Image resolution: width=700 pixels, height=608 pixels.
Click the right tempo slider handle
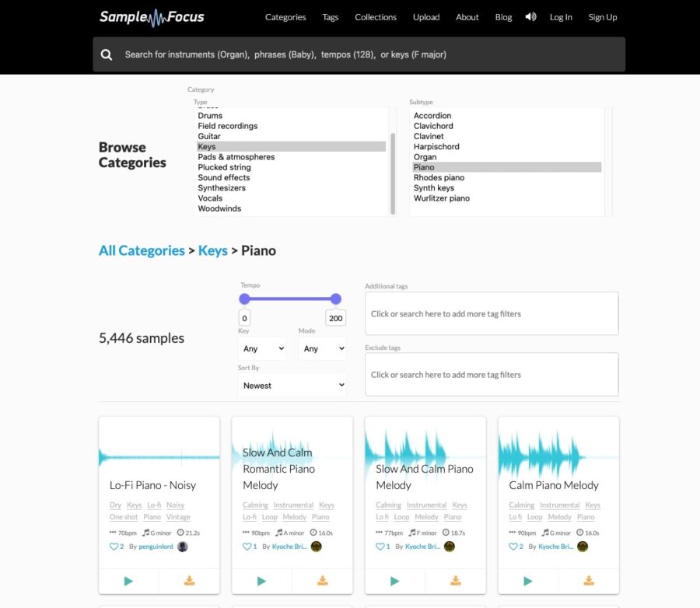pyautogui.click(x=335, y=299)
